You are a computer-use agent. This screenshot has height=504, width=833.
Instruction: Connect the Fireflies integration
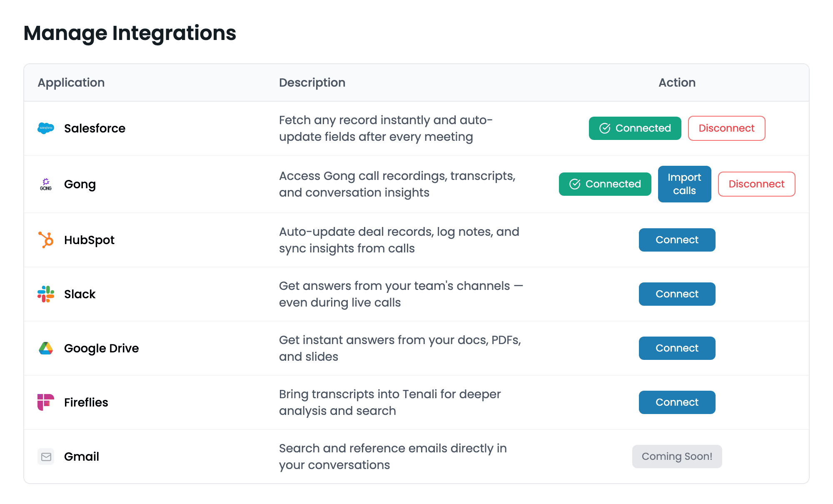click(x=677, y=402)
